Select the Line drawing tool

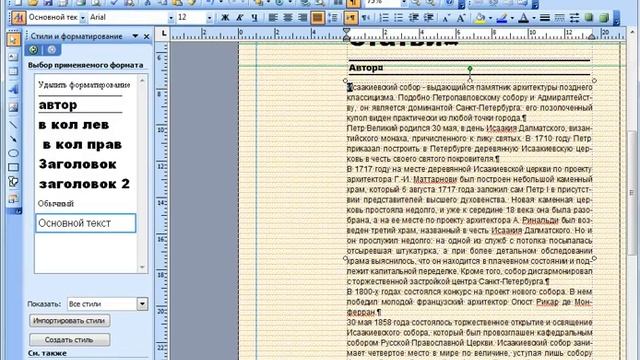click(x=13, y=124)
